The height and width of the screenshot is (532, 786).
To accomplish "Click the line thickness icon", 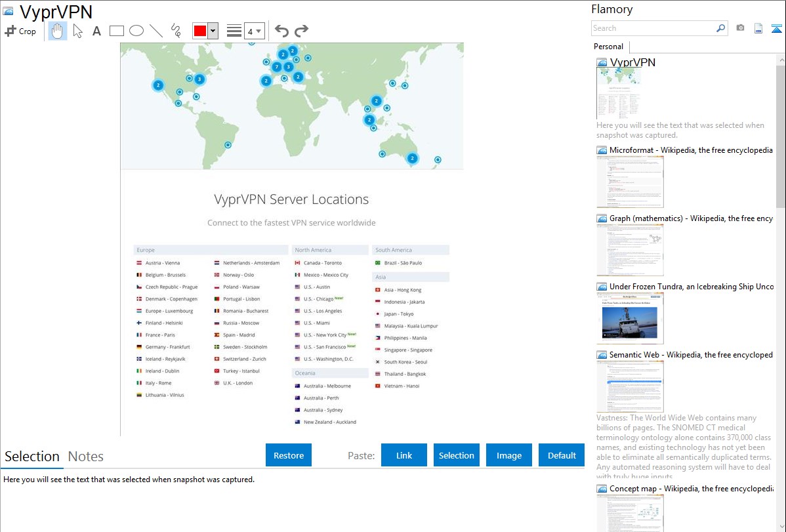I will [234, 31].
